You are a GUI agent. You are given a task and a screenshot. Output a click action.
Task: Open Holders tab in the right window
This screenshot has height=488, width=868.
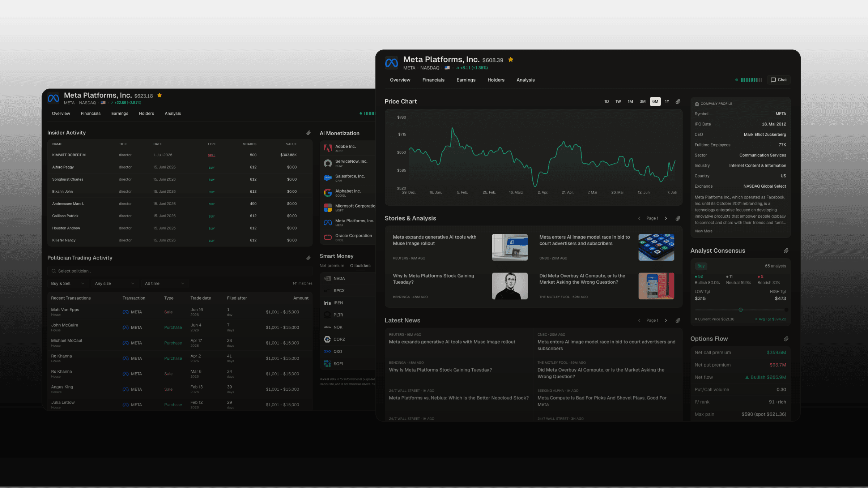pos(496,80)
